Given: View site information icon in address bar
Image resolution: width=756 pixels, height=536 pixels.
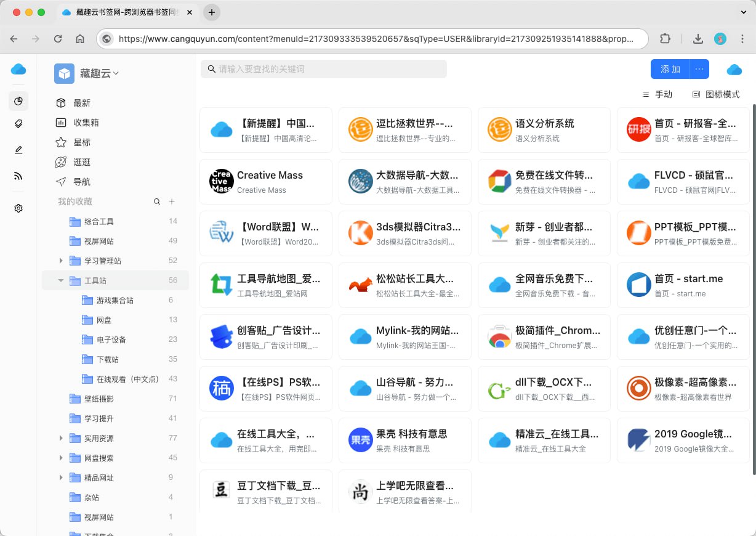Looking at the screenshot, I should [x=107, y=39].
